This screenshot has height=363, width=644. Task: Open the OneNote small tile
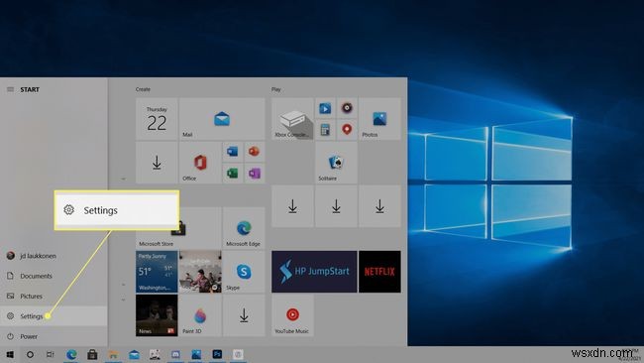click(x=255, y=174)
